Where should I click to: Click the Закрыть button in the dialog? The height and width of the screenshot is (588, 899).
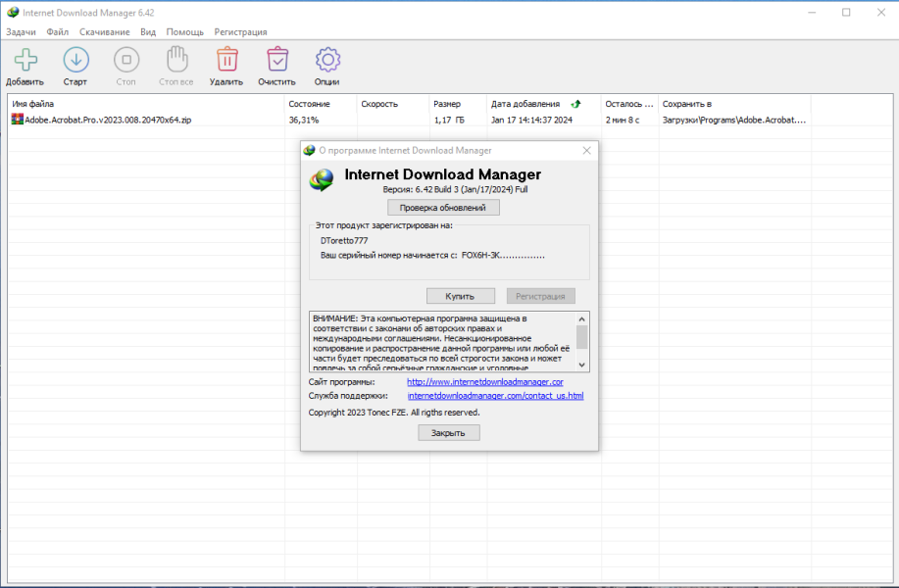[x=448, y=433]
